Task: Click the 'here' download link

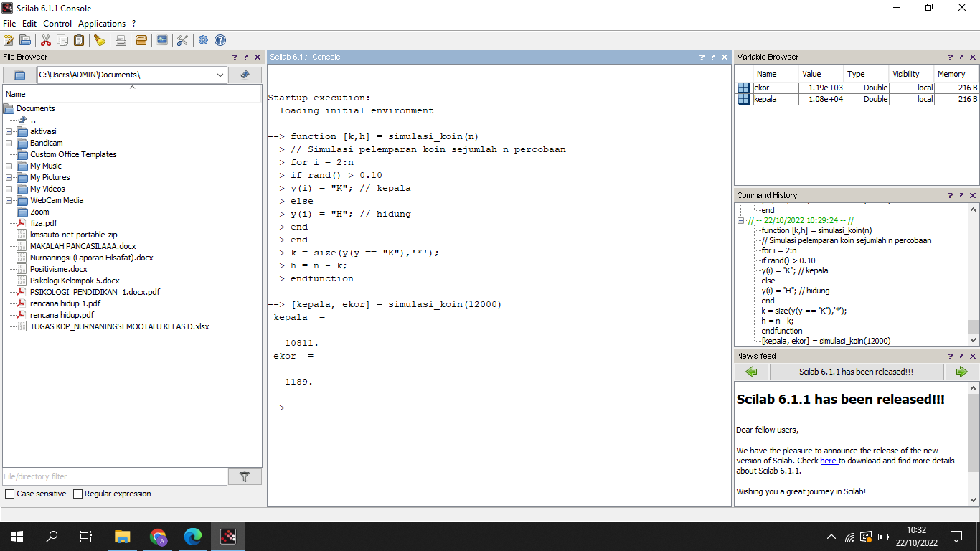Action: click(x=829, y=461)
